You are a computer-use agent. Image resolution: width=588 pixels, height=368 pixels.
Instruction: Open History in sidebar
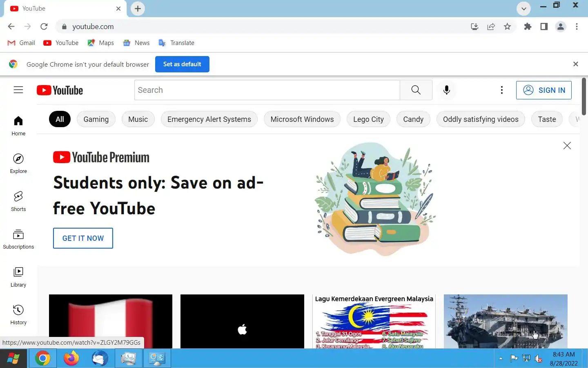[18, 315]
